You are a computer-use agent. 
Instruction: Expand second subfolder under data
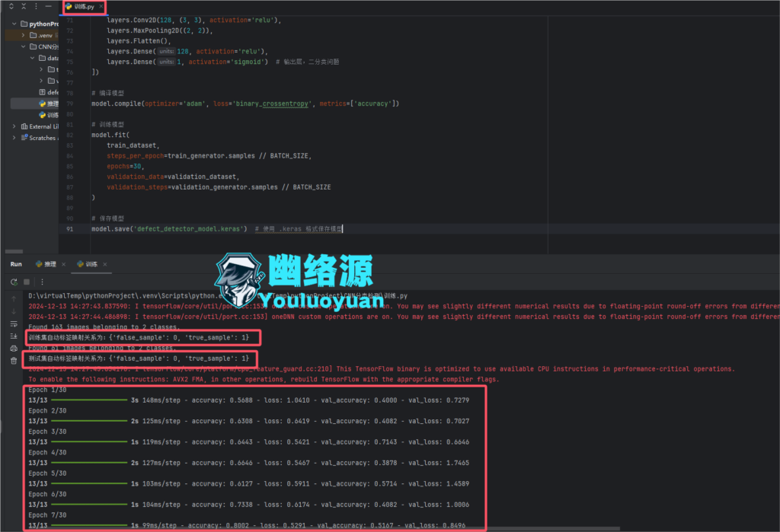point(41,81)
